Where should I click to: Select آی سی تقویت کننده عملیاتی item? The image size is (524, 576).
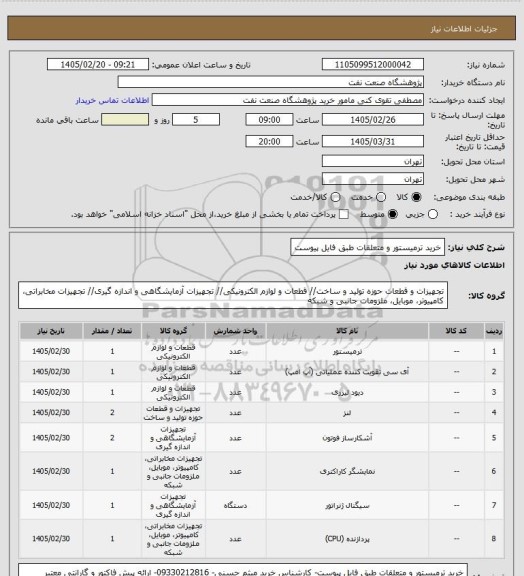click(x=347, y=372)
